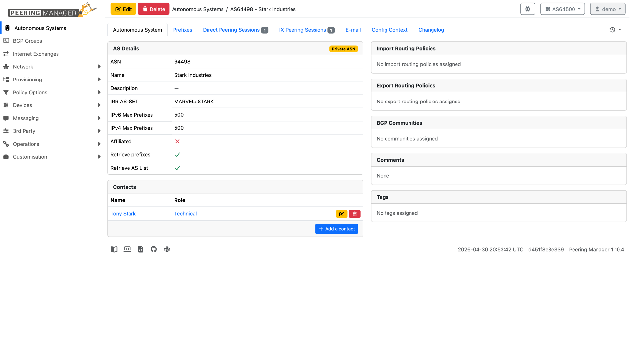Switch to the Changelog tab
Screen dimensions: 631x364
click(431, 30)
